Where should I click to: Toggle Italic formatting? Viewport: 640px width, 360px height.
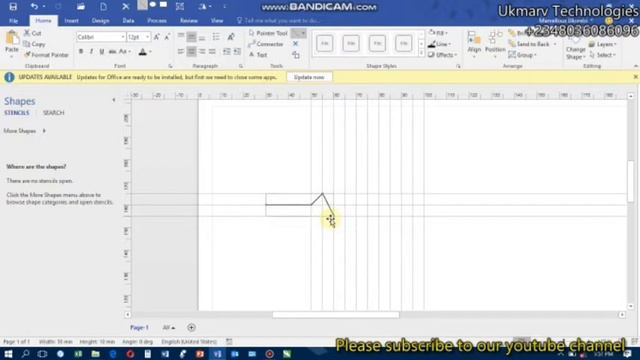[91, 51]
